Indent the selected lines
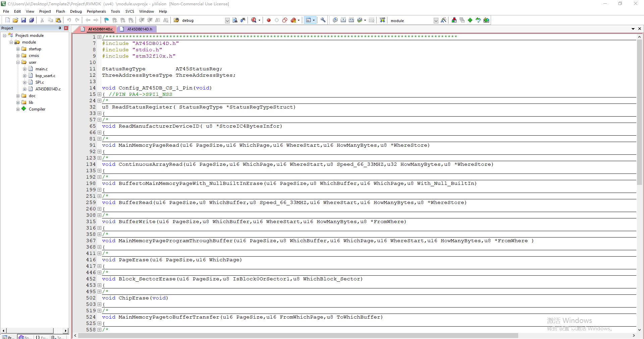Screen dimensions: 644x339 [142, 20]
